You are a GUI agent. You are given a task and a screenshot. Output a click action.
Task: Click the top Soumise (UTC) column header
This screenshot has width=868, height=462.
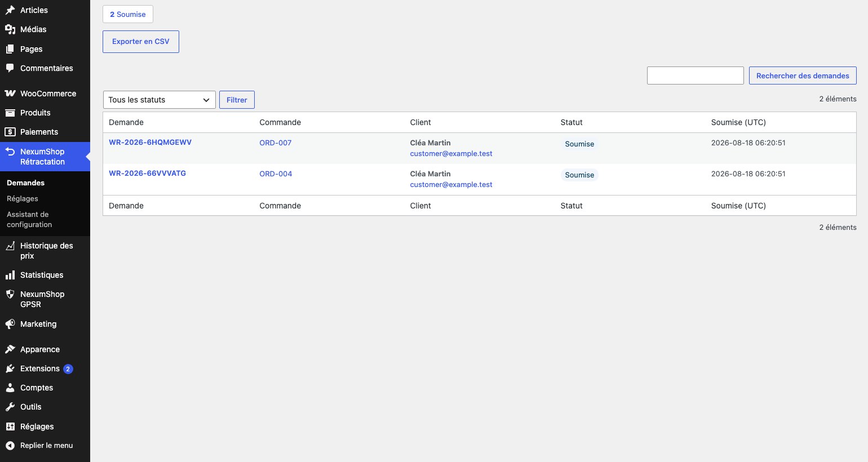(738, 122)
